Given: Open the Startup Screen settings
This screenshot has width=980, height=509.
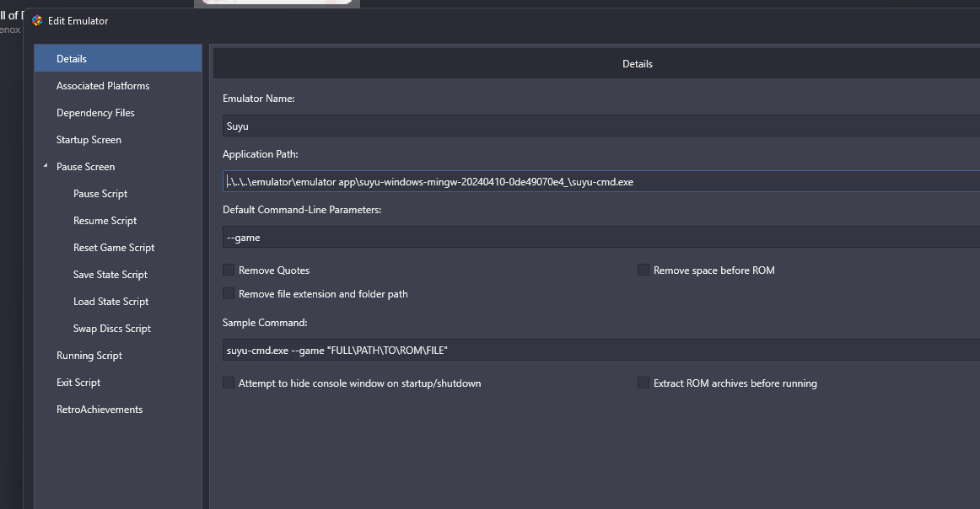Looking at the screenshot, I should point(89,140).
